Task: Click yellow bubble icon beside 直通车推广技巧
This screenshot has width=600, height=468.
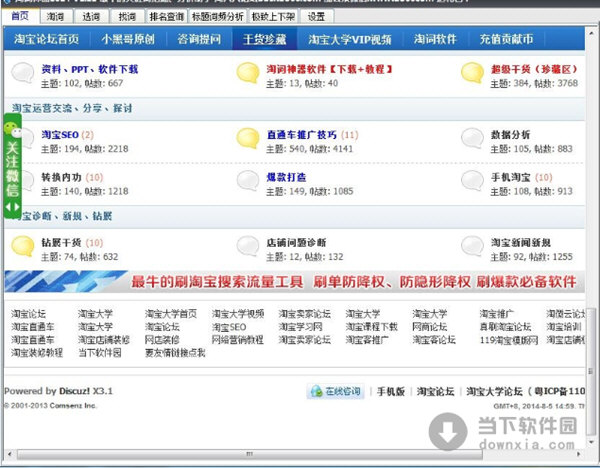Action: (248, 138)
